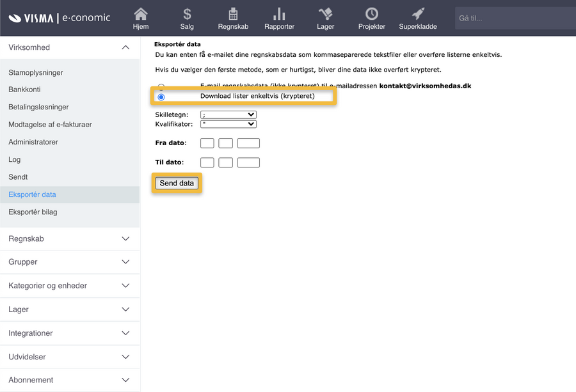Open Eksportér bilag in the sidebar
576x392 pixels.
pyautogui.click(x=33, y=212)
